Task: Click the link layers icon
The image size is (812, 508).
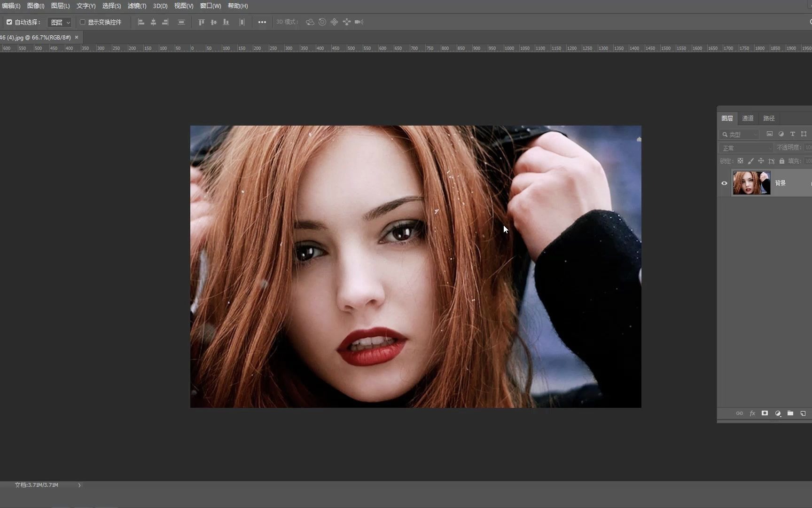Action: (740, 413)
